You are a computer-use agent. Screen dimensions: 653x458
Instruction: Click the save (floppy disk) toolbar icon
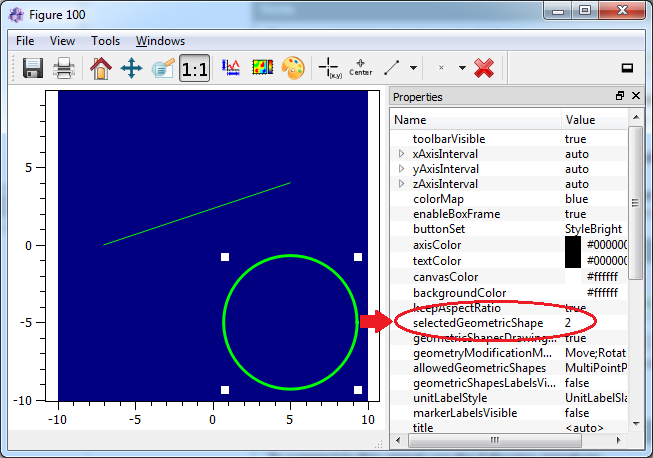[33, 68]
